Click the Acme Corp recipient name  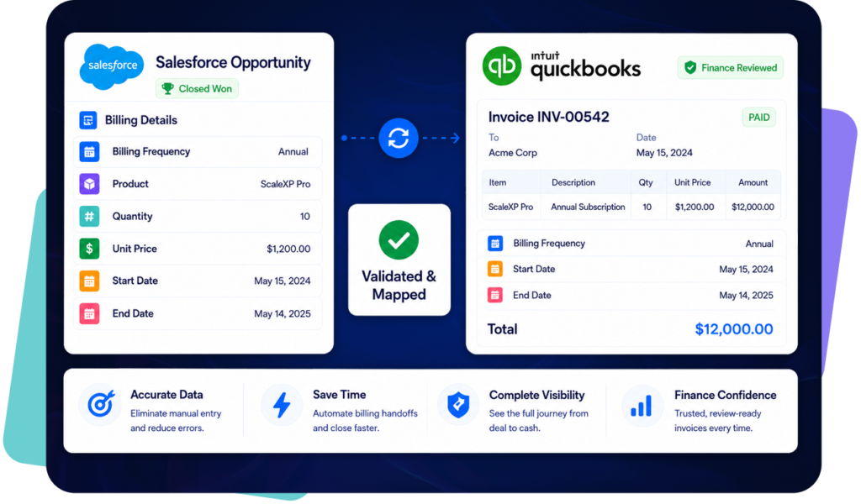coord(513,153)
